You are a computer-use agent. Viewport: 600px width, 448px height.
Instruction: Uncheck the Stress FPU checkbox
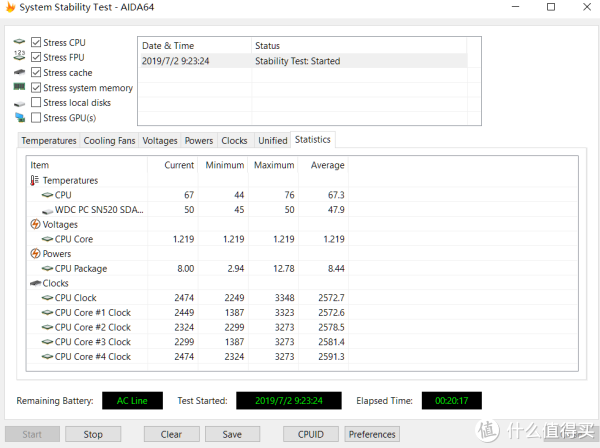[36, 57]
